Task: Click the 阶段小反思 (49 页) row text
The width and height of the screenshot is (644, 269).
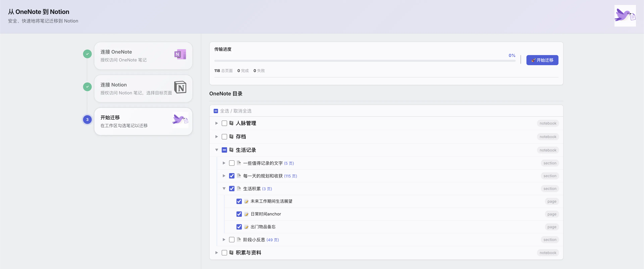Action: tap(261, 240)
